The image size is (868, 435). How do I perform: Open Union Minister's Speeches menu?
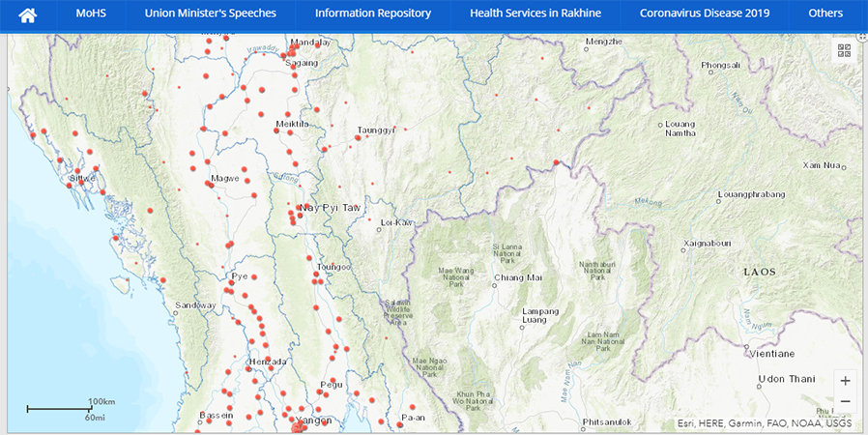[x=211, y=14]
